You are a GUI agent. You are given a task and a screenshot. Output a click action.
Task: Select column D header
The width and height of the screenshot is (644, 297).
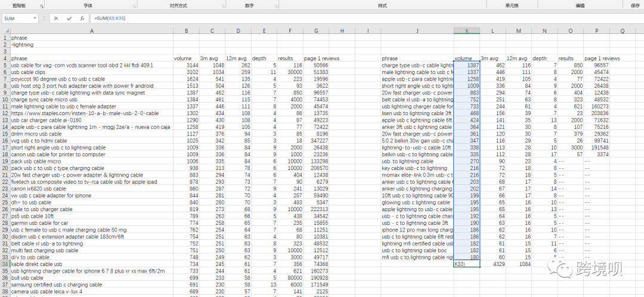[x=238, y=31]
